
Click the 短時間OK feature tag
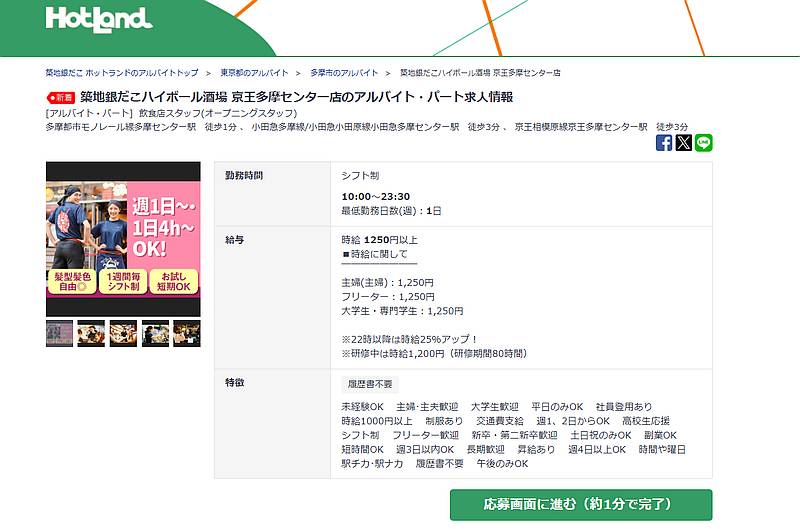[362, 449]
